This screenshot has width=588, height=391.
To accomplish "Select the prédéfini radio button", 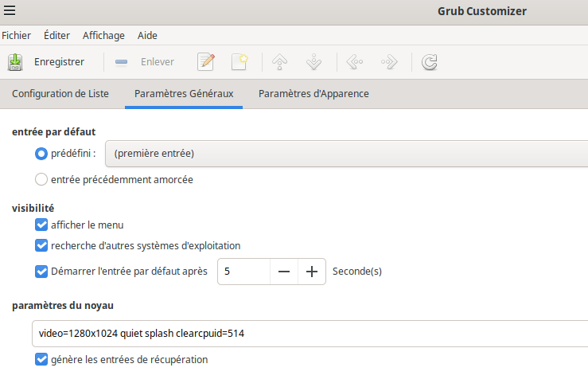I will pyautogui.click(x=41, y=154).
